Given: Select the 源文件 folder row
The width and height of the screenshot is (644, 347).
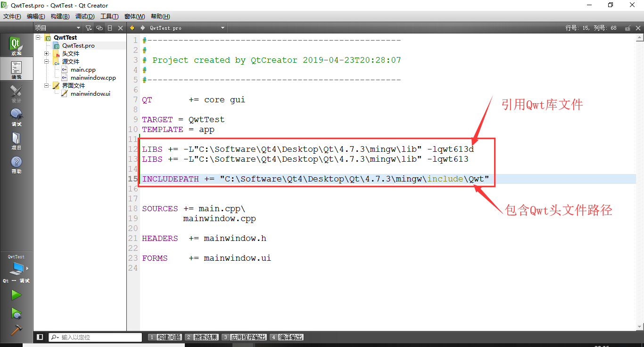Looking at the screenshot, I should click(71, 62).
